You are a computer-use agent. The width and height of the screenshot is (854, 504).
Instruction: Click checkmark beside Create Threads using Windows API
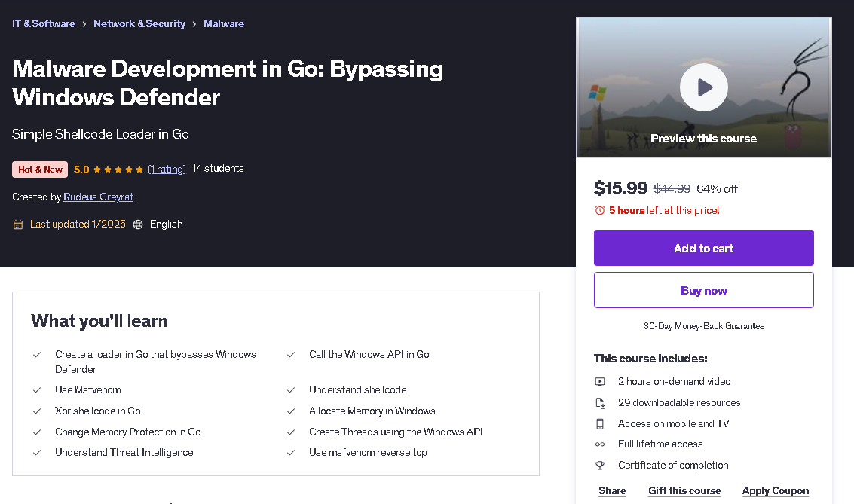[x=291, y=432]
